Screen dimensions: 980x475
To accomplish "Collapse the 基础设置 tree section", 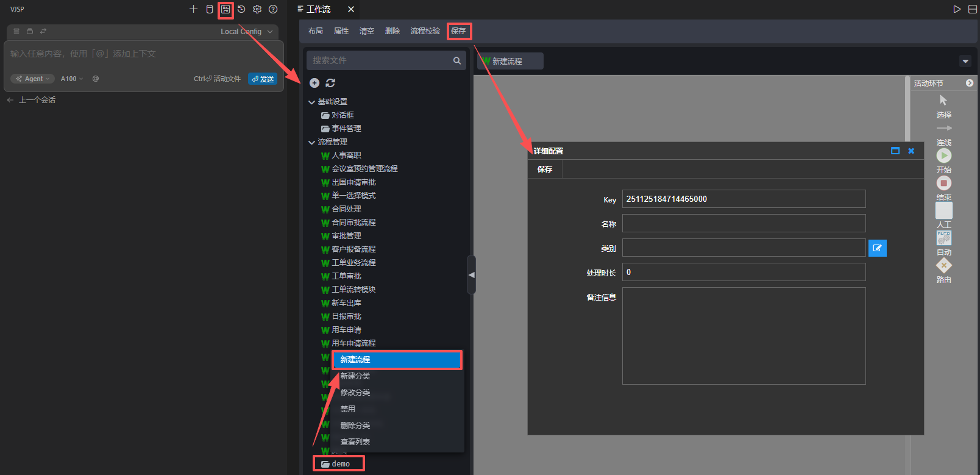I will point(312,102).
